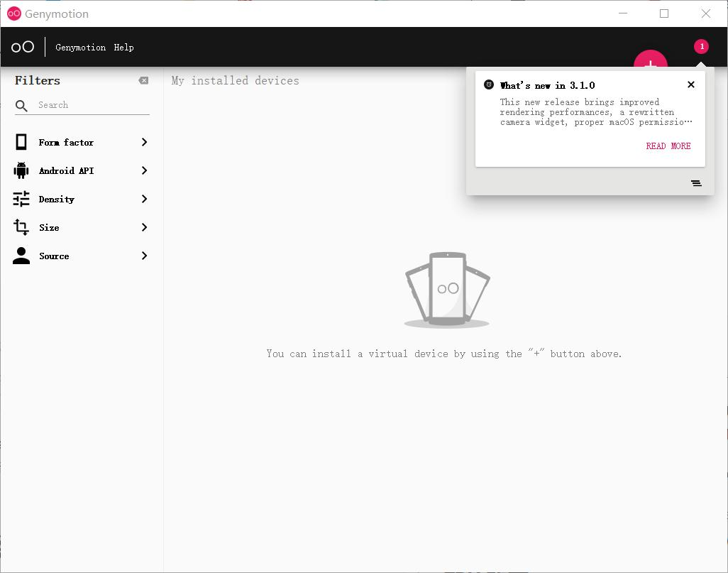
Task: Minimize the Genymotion window
Action: pos(623,13)
